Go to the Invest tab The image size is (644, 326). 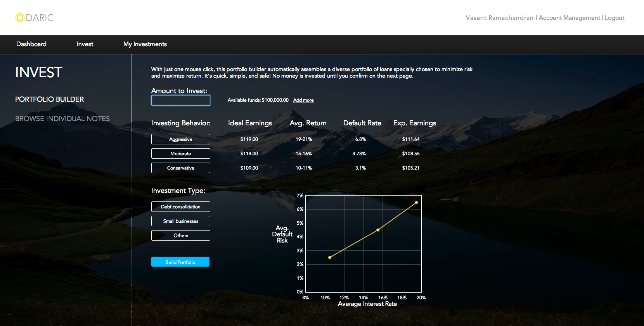pyautogui.click(x=85, y=44)
